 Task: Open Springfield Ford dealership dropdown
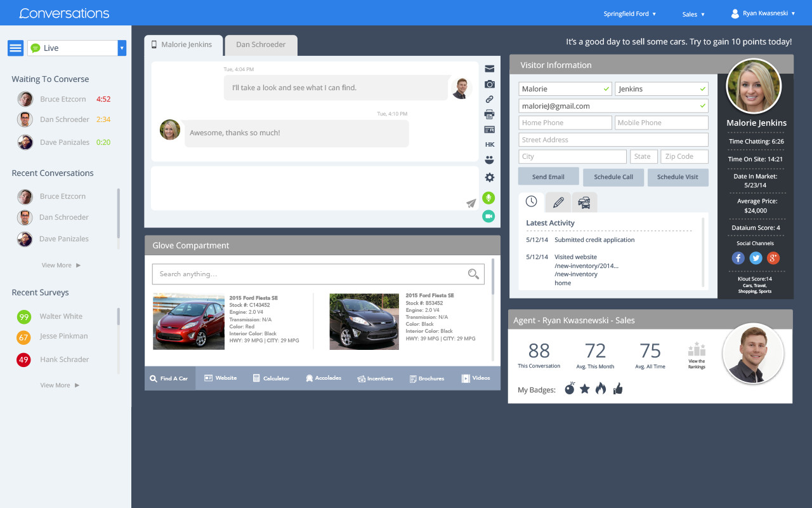click(x=630, y=13)
